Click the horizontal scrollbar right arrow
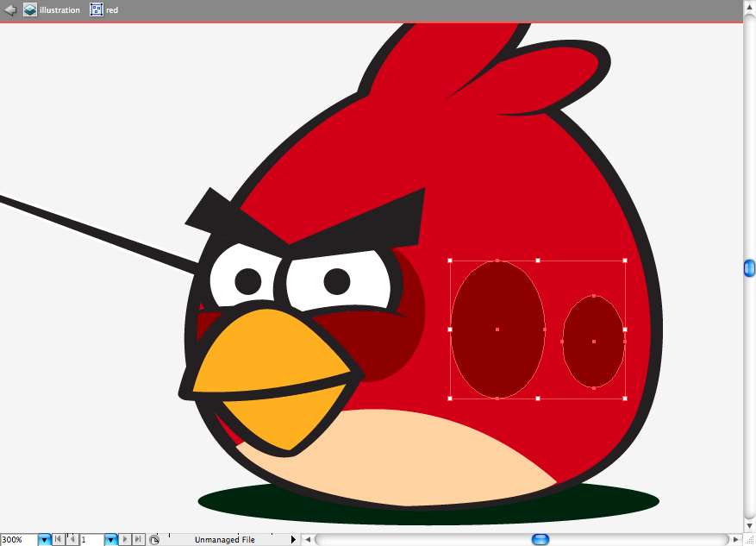 tap(736, 540)
